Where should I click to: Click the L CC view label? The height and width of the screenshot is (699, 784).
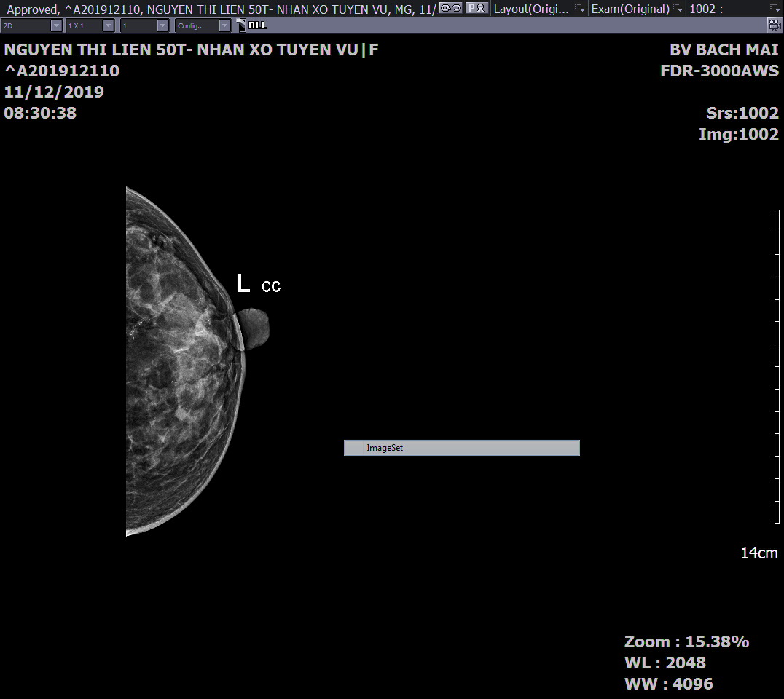258,285
